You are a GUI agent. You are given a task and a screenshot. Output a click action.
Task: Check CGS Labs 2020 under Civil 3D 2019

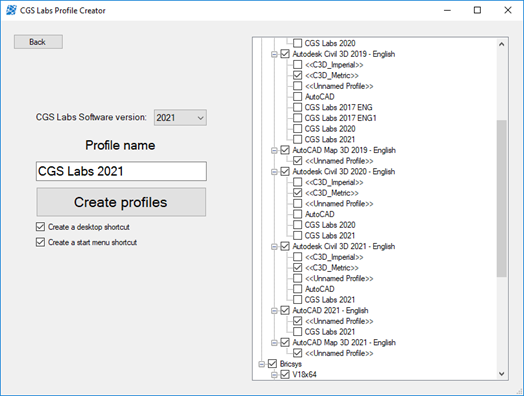(297, 129)
